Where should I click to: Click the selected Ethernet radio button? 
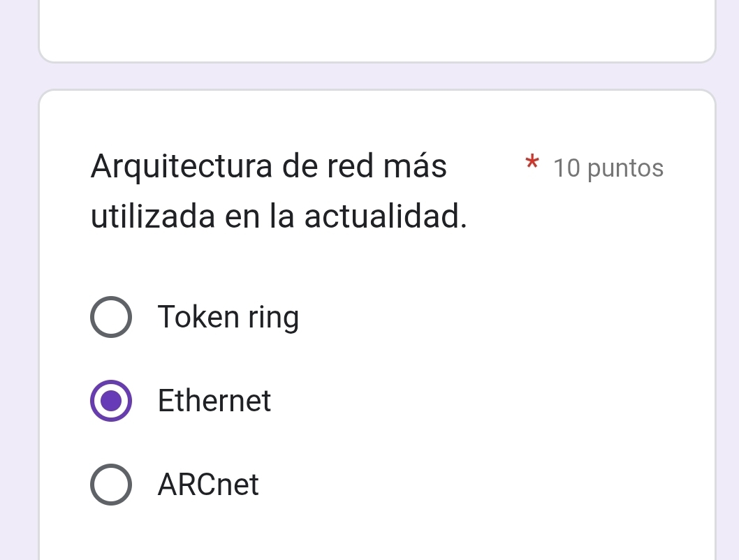[110, 401]
